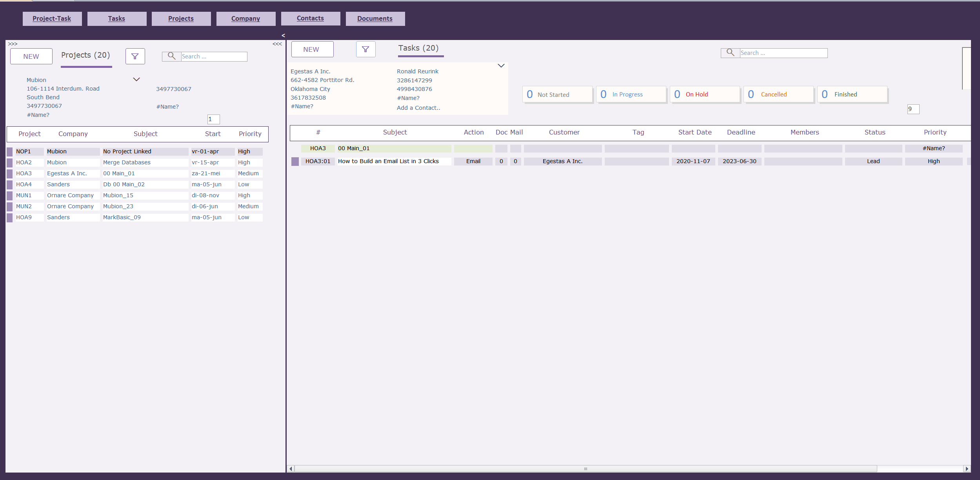Click Egestas A Inc. customer cell in task row
The height and width of the screenshot is (480, 980).
pyautogui.click(x=563, y=161)
